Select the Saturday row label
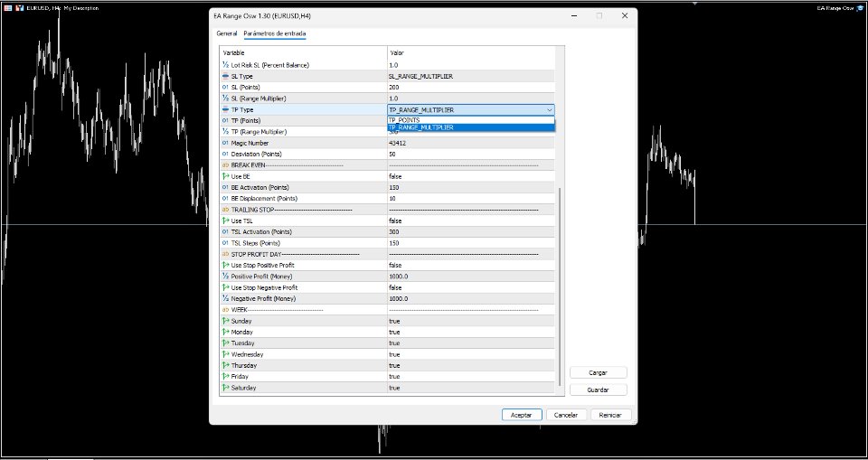Viewport: 868px width, 460px height. point(243,388)
